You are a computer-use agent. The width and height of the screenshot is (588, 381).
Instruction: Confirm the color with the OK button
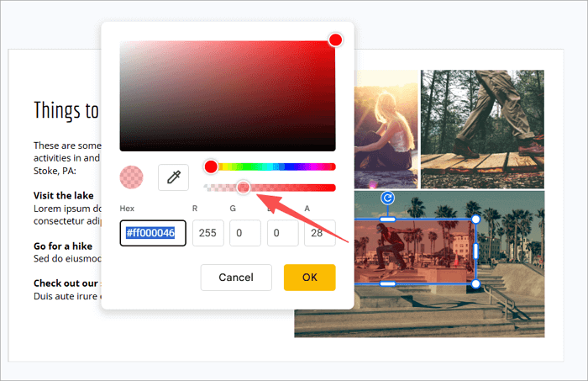pyautogui.click(x=309, y=277)
